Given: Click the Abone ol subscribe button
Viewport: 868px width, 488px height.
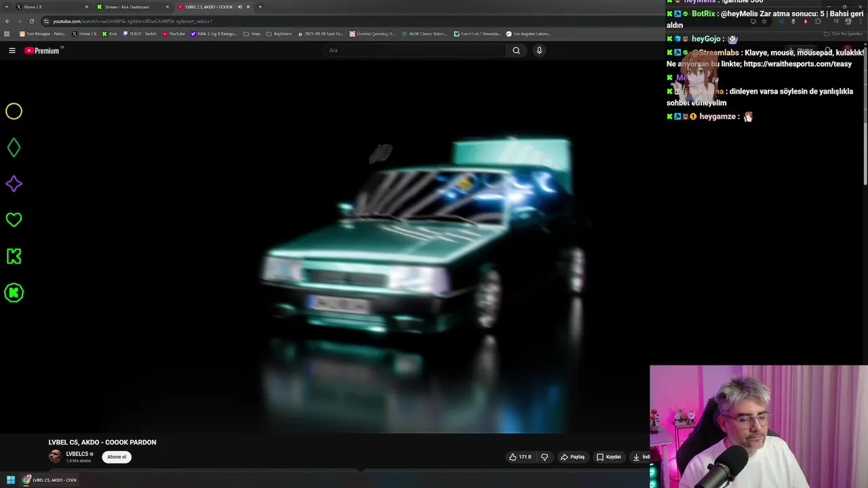Looking at the screenshot, I should [x=117, y=457].
